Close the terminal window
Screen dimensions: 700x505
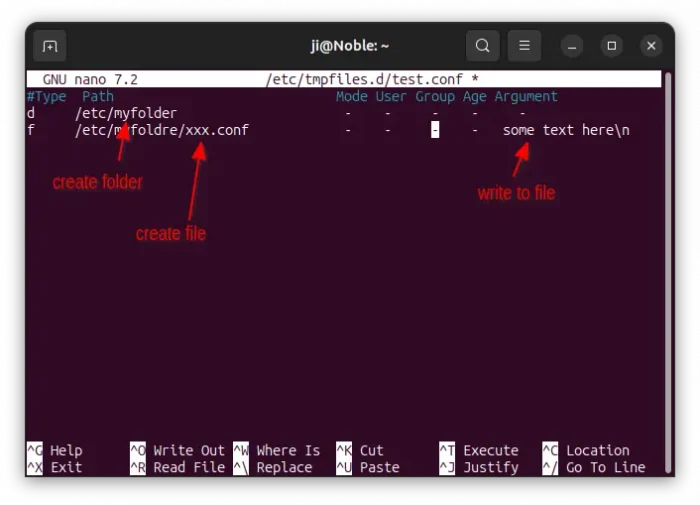pyautogui.click(x=651, y=46)
